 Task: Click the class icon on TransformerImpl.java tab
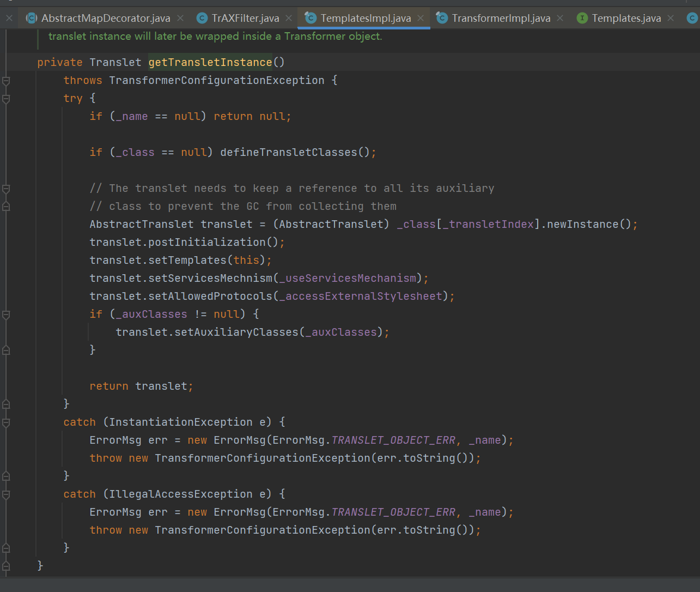point(442,18)
